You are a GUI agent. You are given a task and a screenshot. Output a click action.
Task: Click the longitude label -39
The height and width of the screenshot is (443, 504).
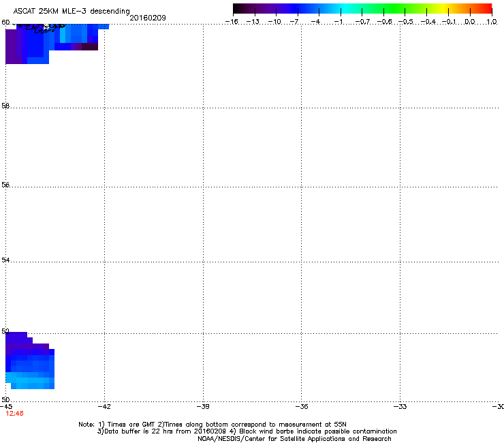coord(203,407)
